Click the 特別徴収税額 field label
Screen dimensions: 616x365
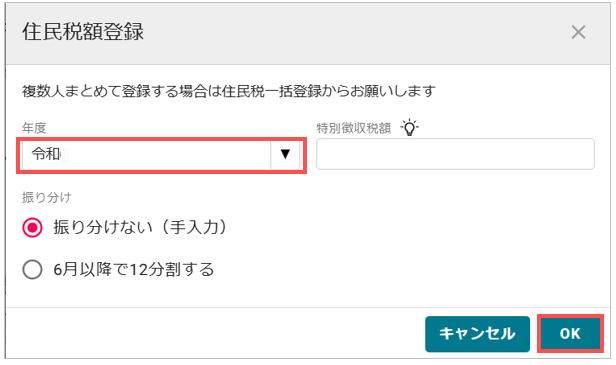click(x=354, y=128)
